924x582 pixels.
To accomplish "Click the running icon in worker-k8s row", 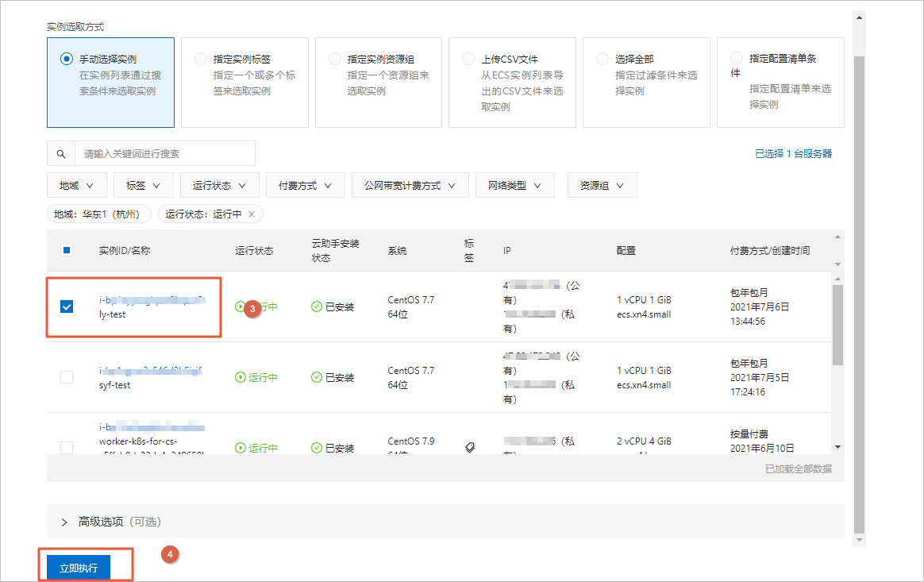I will pyautogui.click(x=241, y=448).
